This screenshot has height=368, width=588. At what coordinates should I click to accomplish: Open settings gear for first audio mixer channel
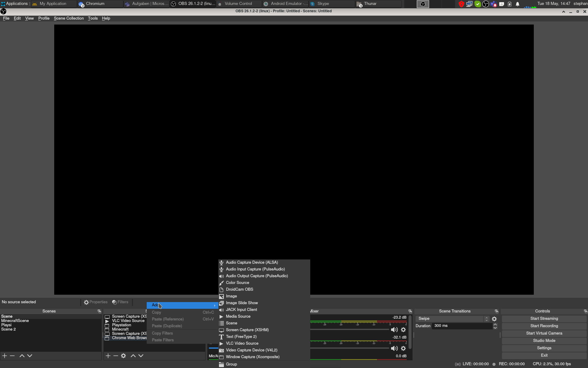[403, 330]
